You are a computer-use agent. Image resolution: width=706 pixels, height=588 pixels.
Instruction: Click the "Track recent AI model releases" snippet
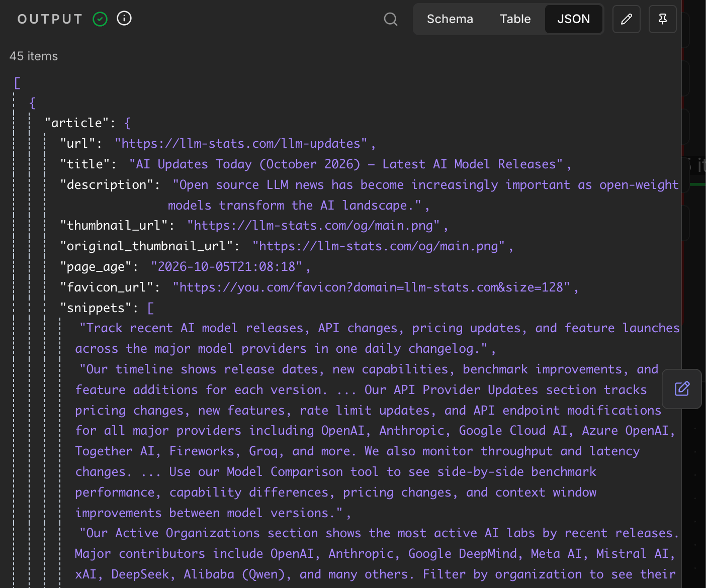(377, 338)
